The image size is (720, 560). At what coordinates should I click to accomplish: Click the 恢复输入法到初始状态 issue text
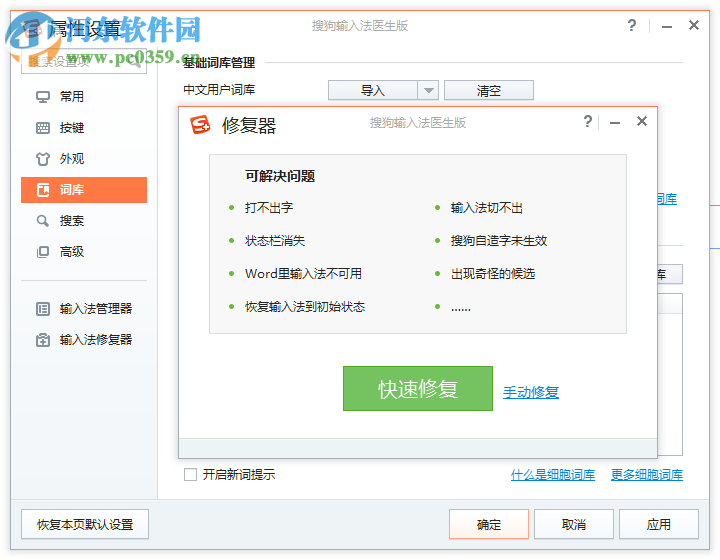coord(305,307)
